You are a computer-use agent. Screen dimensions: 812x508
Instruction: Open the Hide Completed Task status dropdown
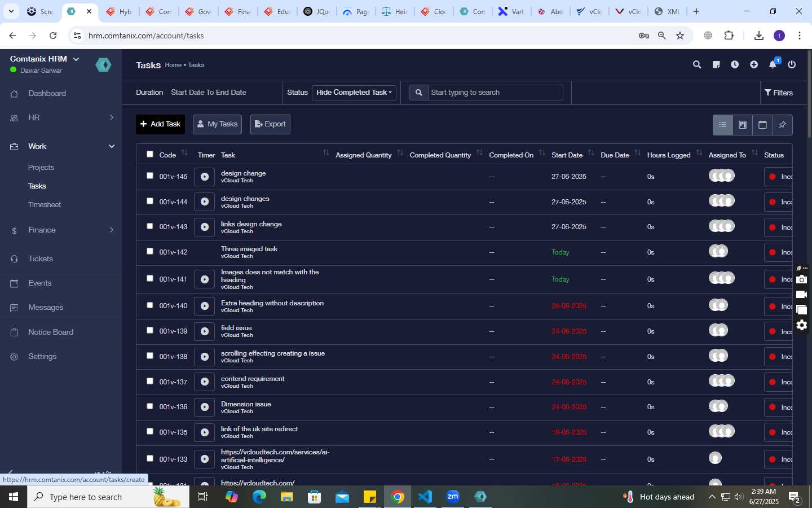pos(354,93)
